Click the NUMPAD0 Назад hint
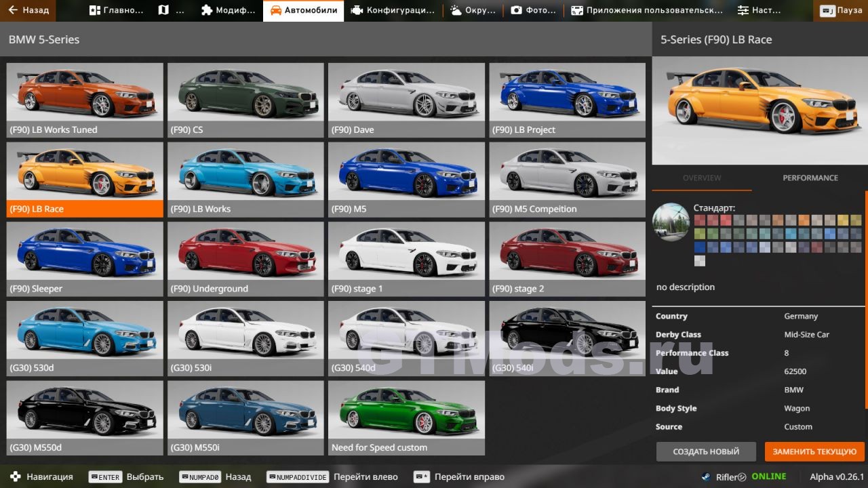 (215, 476)
